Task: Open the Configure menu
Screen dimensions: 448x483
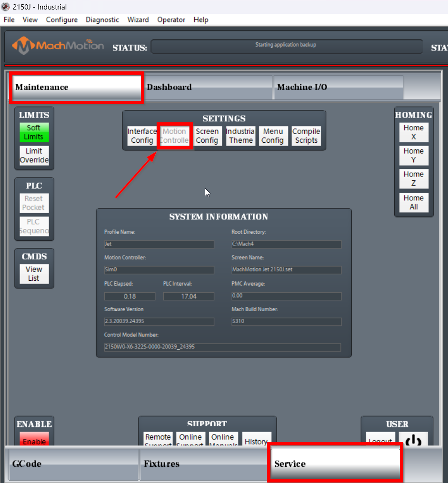Action: [61, 20]
